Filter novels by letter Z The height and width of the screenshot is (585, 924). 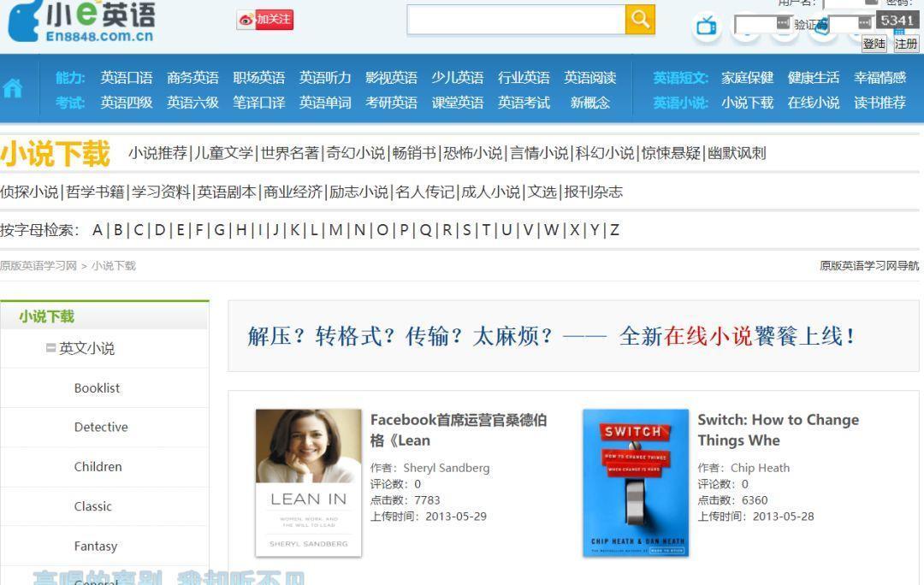[614, 230]
